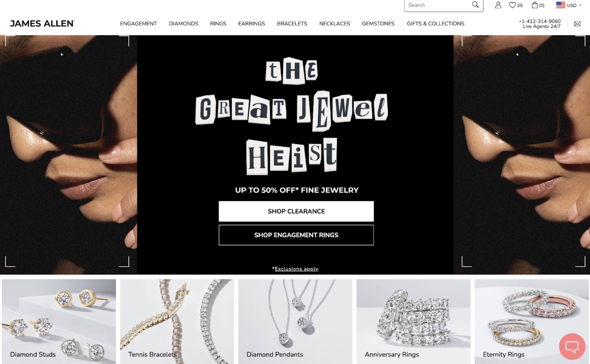Image resolution: width=590 pixels, height=364 pixels.
Task: Click the email envelope icon
Action: click(x=577, y=24)
